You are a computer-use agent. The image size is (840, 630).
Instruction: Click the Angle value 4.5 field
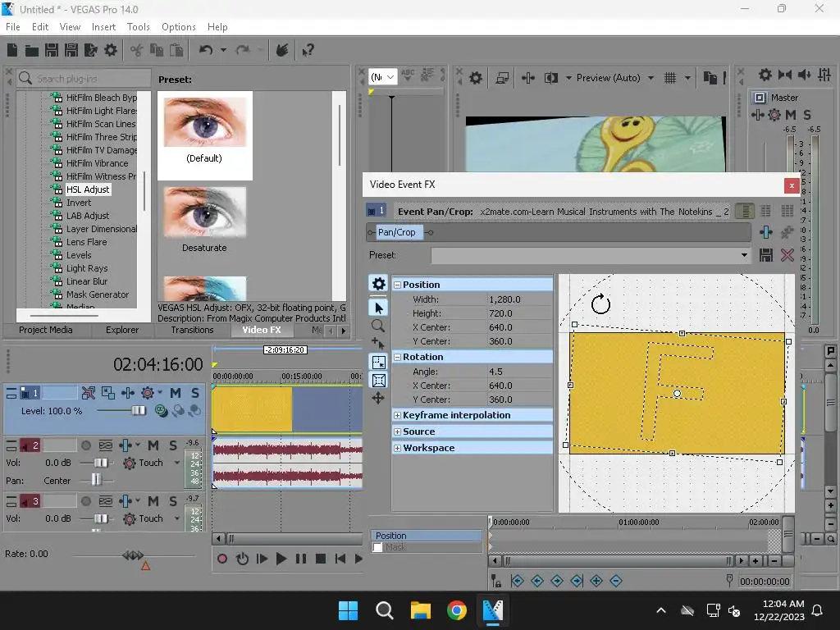coord(518,372)
